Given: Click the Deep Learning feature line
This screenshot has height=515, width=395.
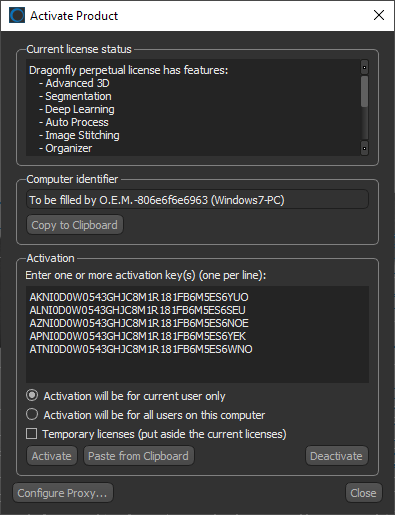Looking at the screenshot, I should [77, 109].
